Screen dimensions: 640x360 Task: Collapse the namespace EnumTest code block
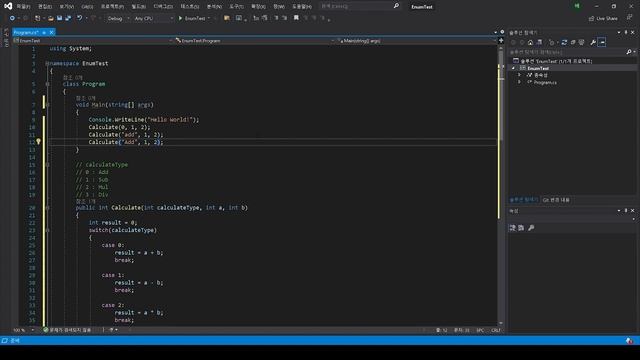47,64
